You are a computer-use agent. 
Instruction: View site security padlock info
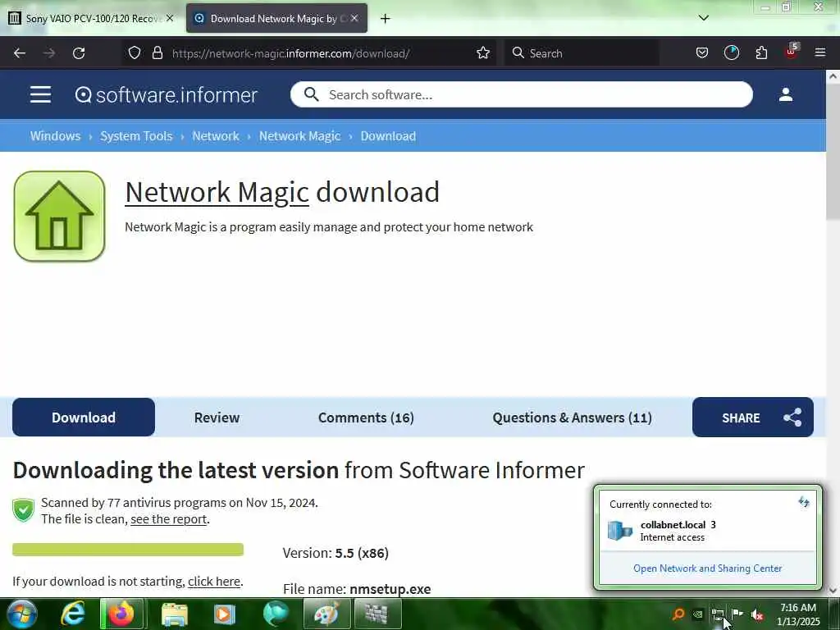pos(157,53)
